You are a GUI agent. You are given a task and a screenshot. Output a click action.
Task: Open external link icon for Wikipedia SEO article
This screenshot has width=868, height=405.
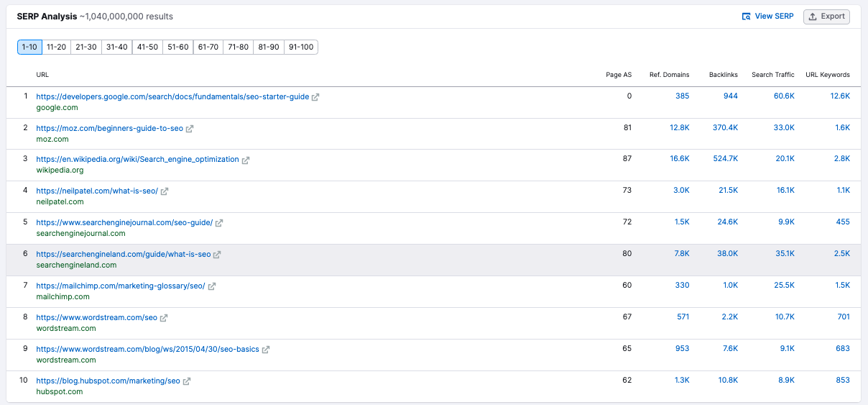click(246, 160)
